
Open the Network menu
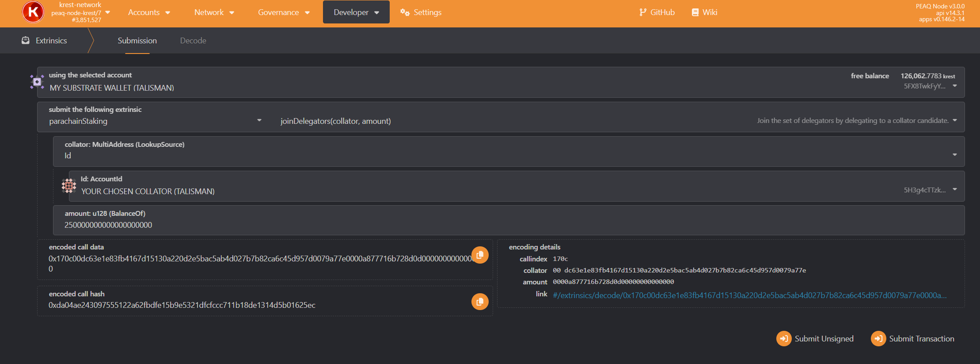click(214, 12)
